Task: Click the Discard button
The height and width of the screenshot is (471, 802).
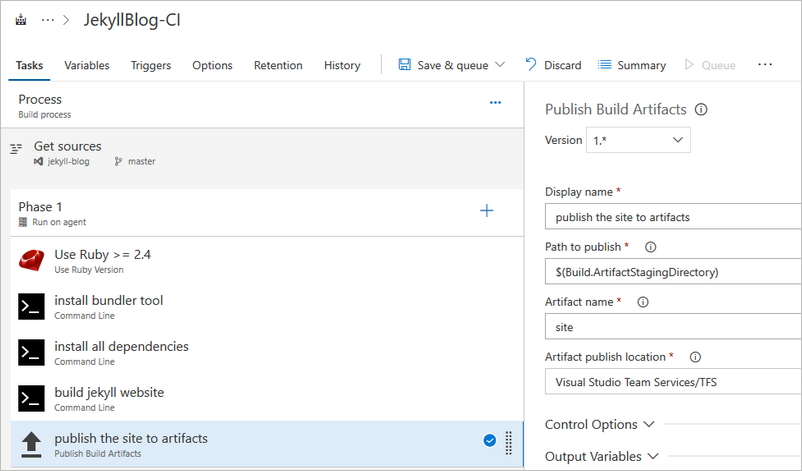Action: tap(553, 65)
